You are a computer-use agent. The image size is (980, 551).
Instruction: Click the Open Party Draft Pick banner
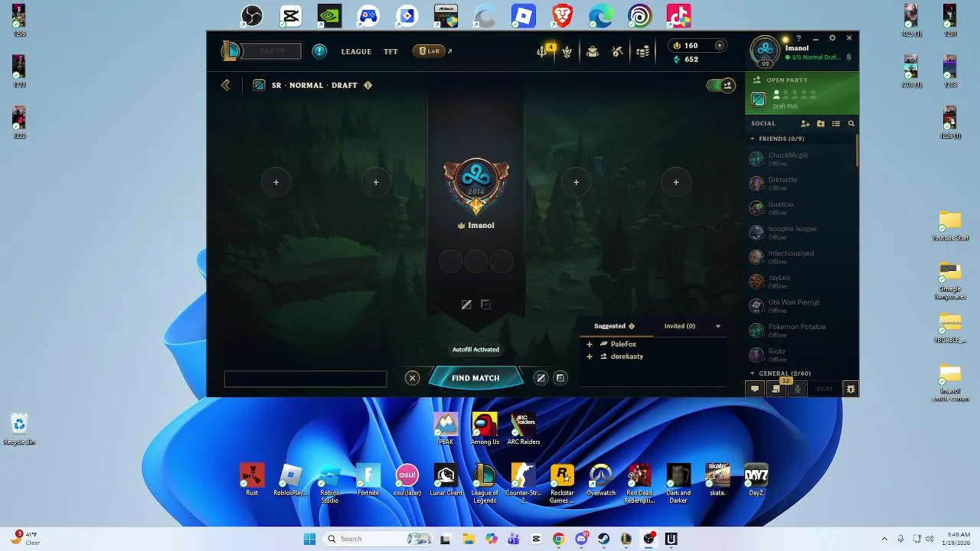(x=802, y=93)
